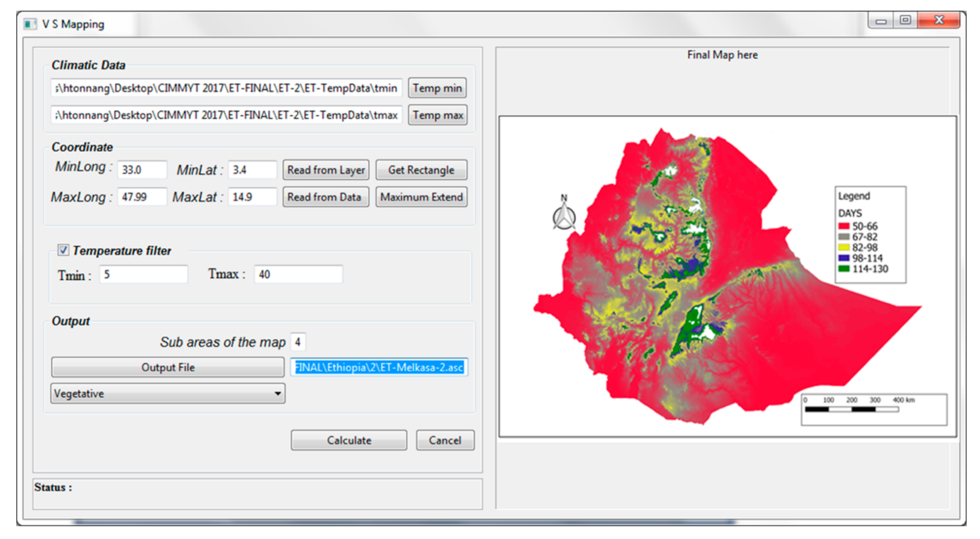The width and height of the screenshot is (980, 539).
Task: Click the 'Final Map here' label
Action: [x=722, y=55]
